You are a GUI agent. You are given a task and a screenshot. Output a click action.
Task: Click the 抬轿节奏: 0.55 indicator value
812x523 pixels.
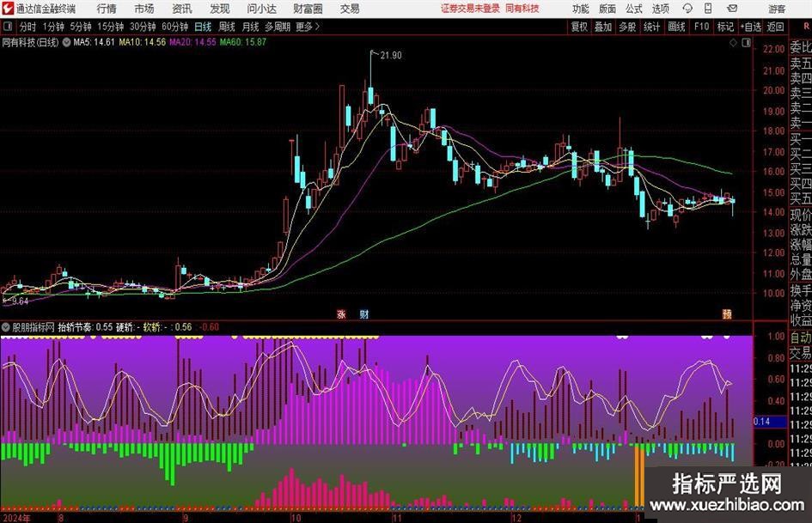click(x=85, y=327)
